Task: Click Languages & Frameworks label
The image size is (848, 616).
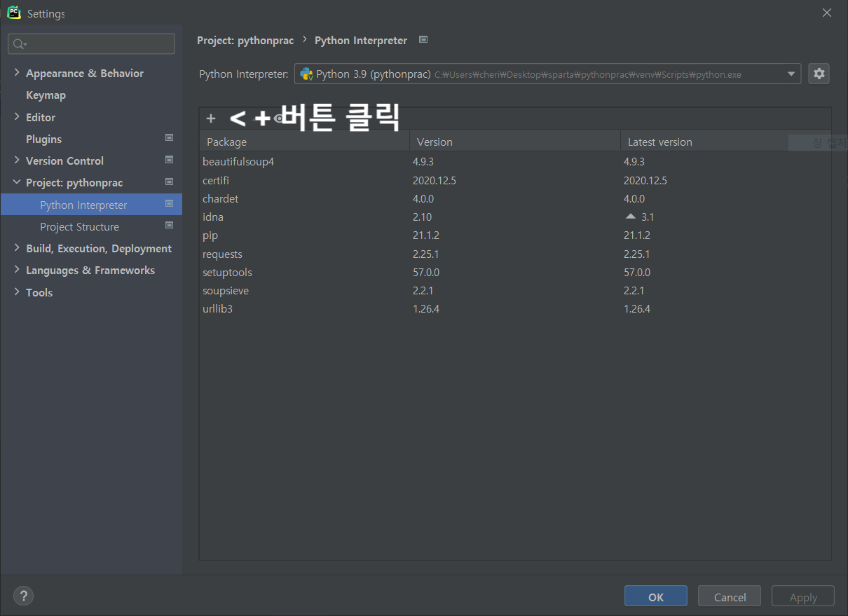Action: click(x=90, y=270)
